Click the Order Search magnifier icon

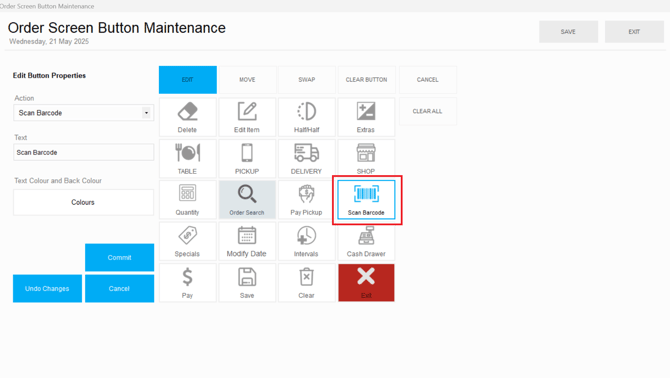[247, 199]
